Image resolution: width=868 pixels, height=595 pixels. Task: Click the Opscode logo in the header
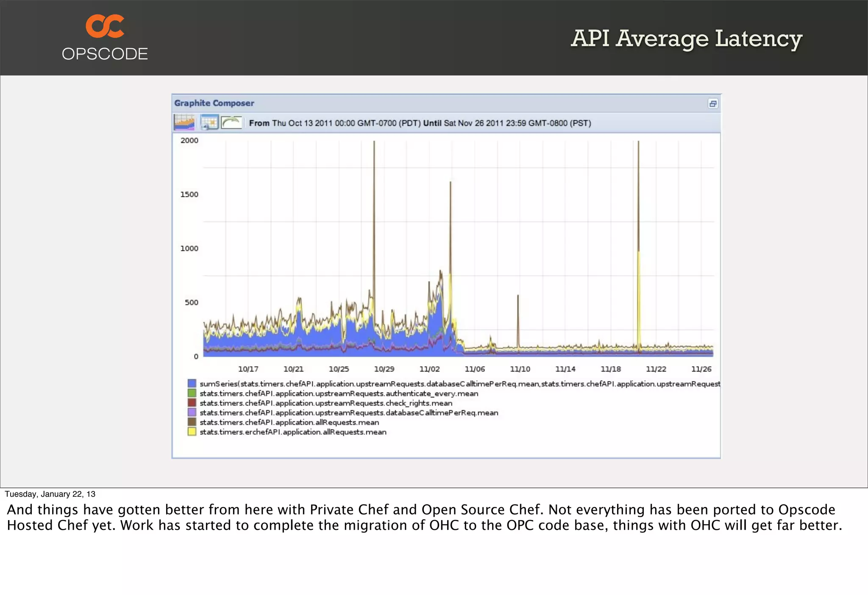coord(105,38)
